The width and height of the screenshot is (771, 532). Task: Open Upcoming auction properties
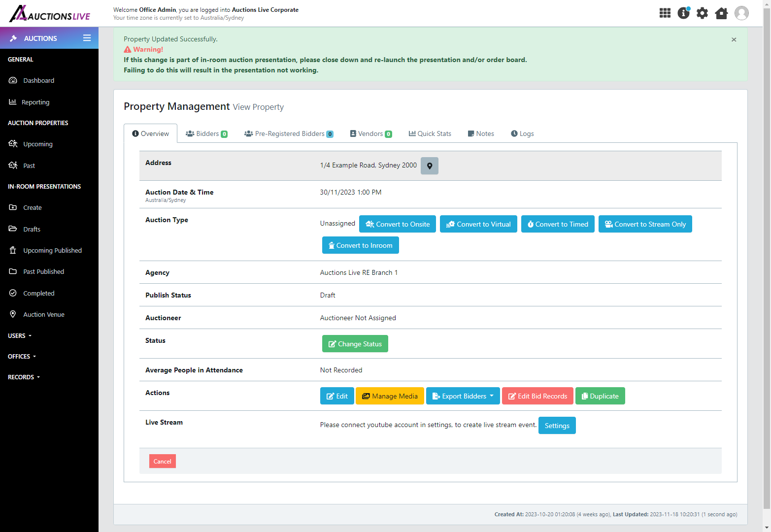point(37,144)
